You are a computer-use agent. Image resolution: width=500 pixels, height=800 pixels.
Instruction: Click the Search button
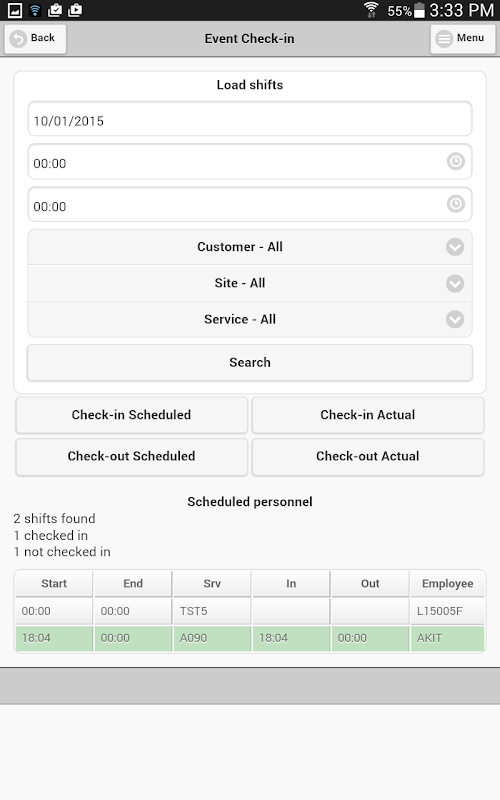click(x=249, y=362)
